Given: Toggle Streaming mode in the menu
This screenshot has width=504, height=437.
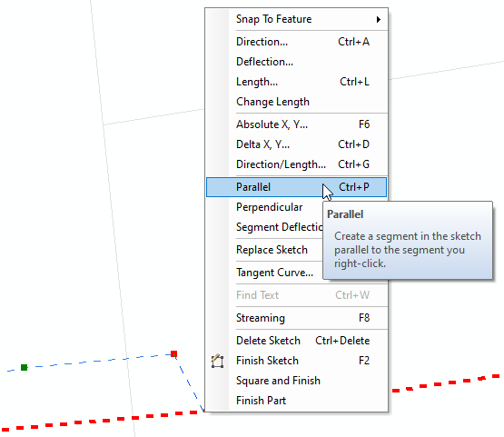Looking at the screenshot, I should click(x=296, y=318).
